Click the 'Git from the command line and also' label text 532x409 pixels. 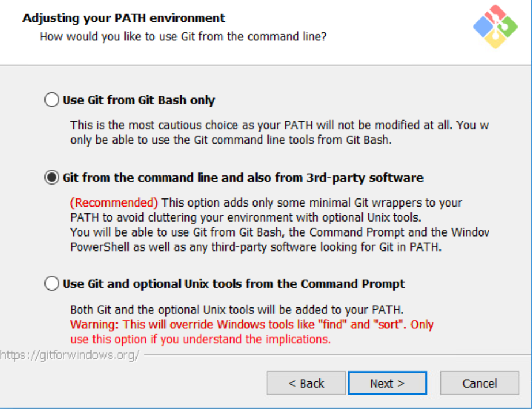[243, 178]
